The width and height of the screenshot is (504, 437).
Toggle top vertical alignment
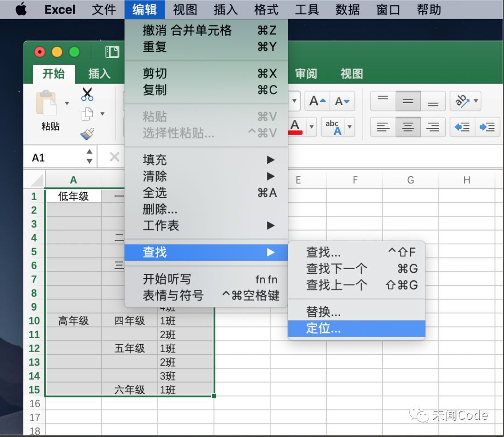click(383, 101)
